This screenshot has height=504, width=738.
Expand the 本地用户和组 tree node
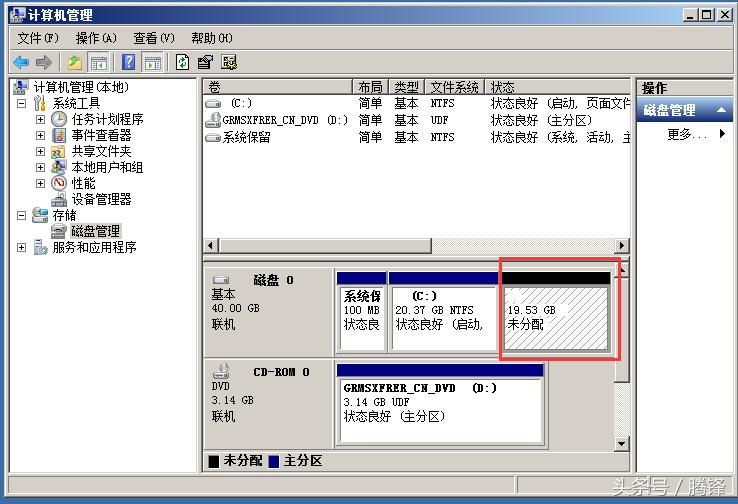[40, 168]
